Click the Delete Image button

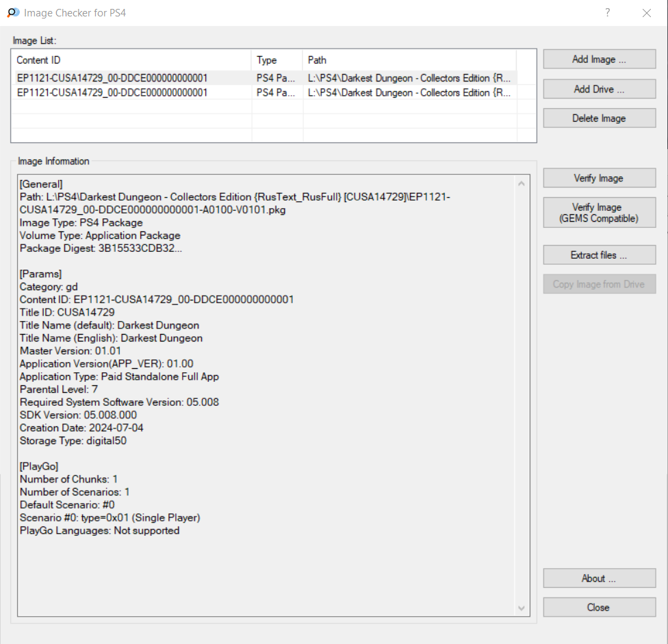599,118
